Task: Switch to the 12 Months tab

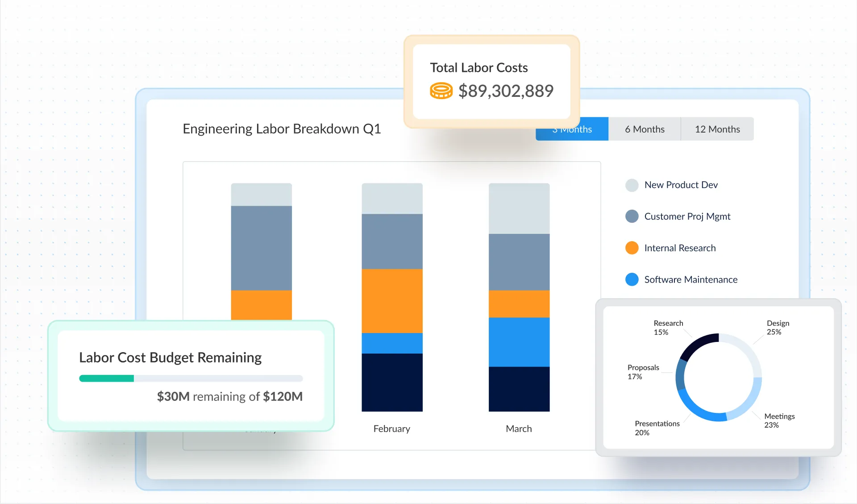Action: (x=717, y=129)
